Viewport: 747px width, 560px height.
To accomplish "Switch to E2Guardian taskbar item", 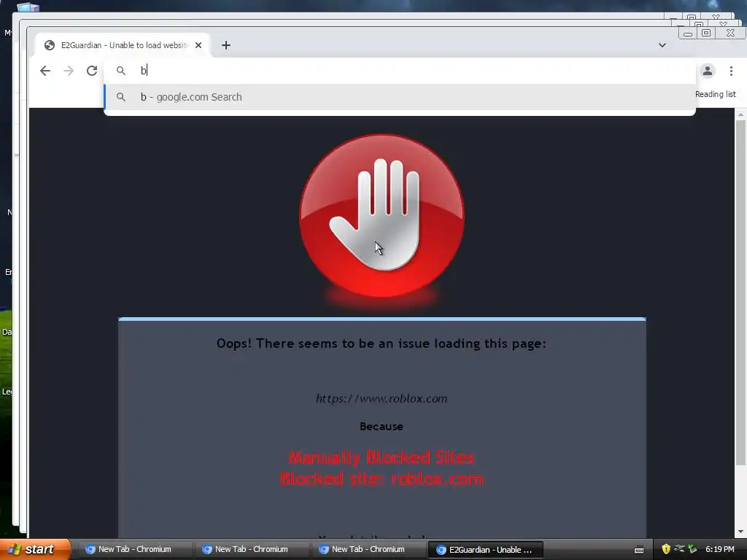I will [486, 550].
